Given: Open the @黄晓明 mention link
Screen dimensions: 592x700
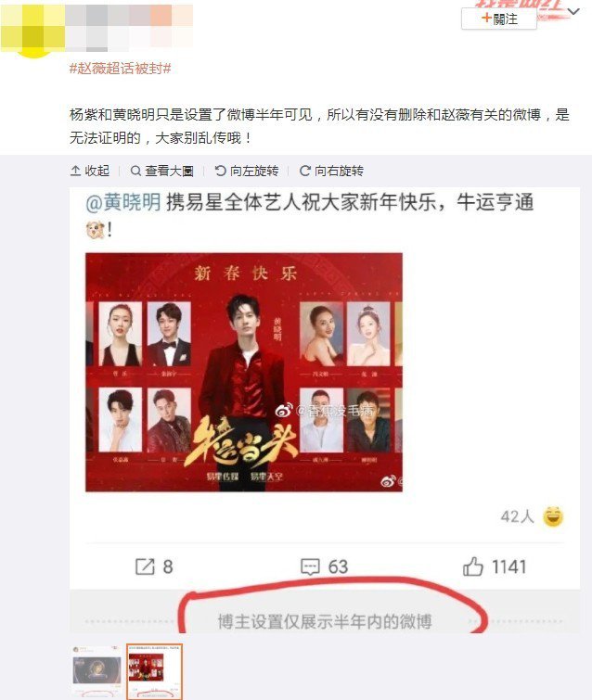Looking at the screenshot, I should 122,203.
